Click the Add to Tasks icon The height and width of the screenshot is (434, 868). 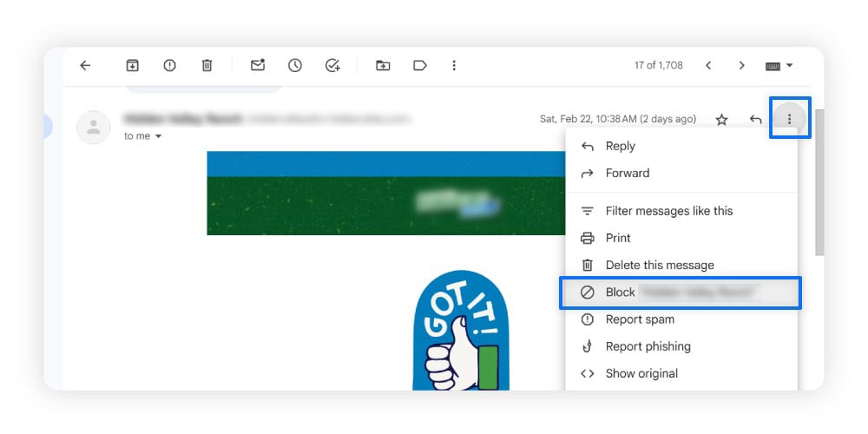tap(332, 66)
